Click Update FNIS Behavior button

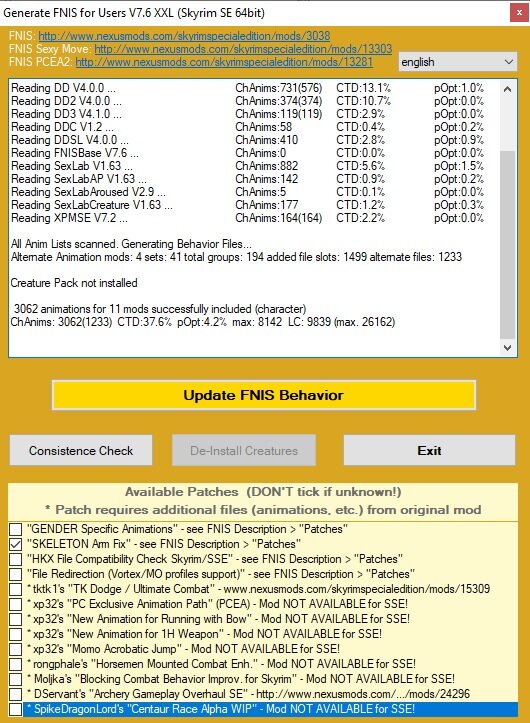pos(264,395)
